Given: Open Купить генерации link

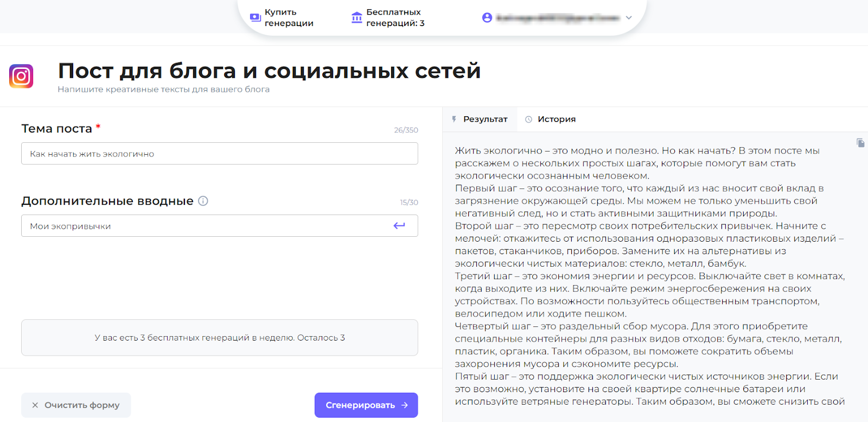Looking at the screenshot, I should [x=282, y=17].
